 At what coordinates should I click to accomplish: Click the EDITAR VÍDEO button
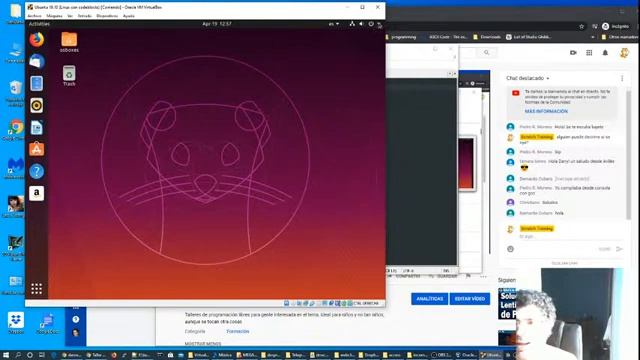(470, 299)
